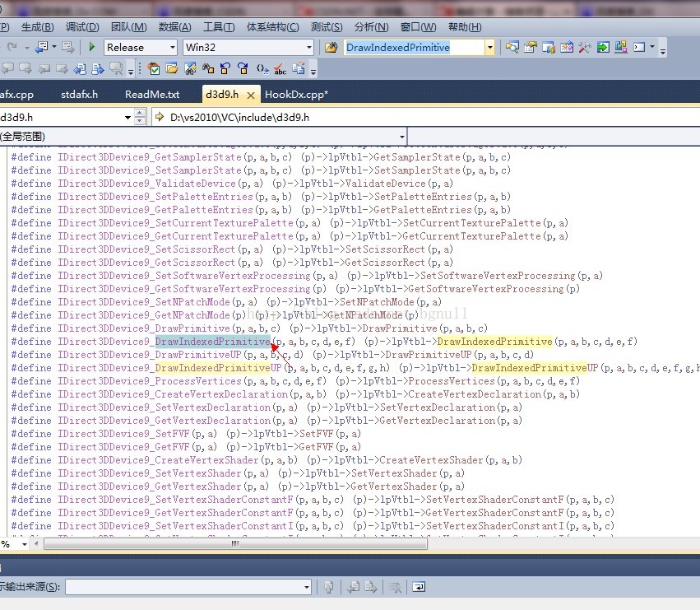Close the d3d9.h tab
The width and height of the screenshot is (700, 610).
251,95
